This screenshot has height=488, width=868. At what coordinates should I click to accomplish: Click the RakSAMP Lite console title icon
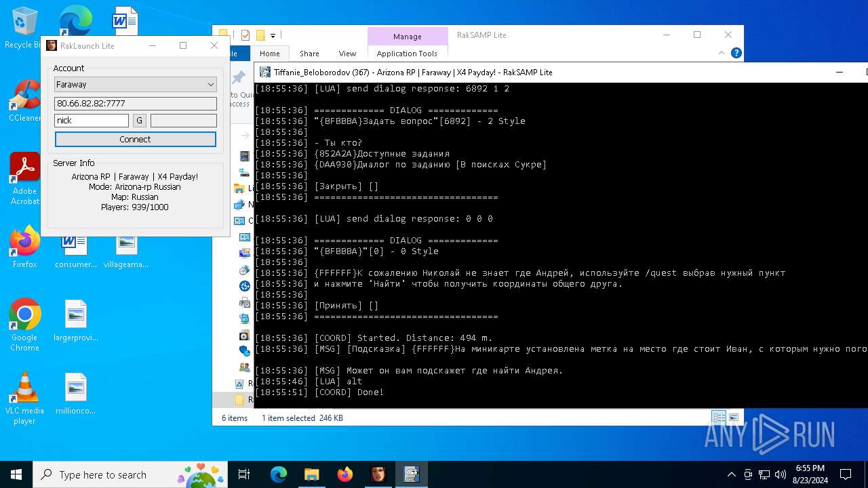264,72
